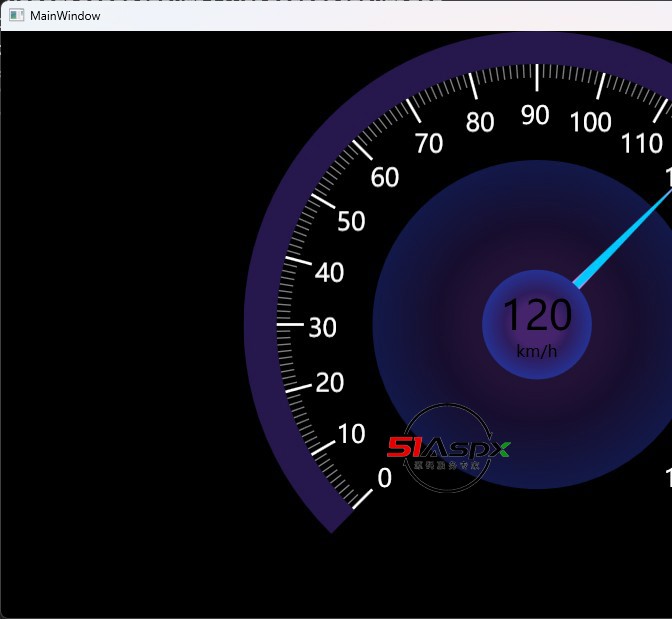Select the 100 speed label
Image resolution: width=672 pixels, height=619 pixels.
(590, 123)
